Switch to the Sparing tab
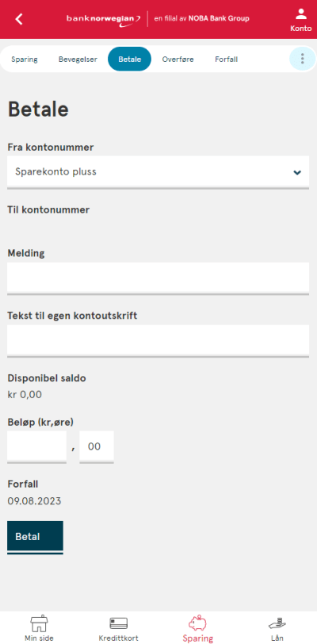Image resolution: width=317 pixels, height=644 pixels. click(x=25, y=59)
